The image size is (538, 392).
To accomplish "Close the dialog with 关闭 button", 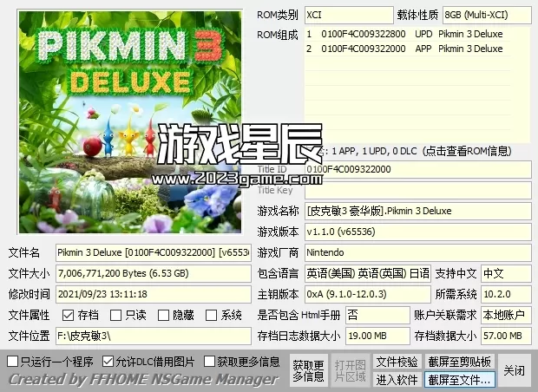I will coord(515,370).
